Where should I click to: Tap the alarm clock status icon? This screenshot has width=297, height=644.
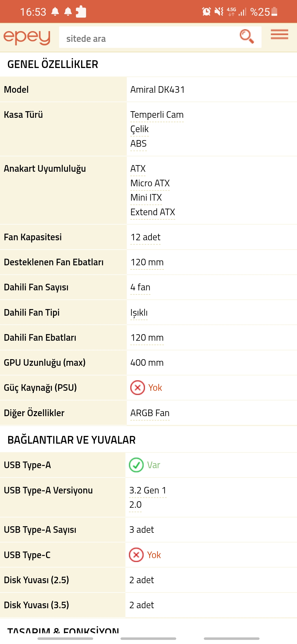coord(206,12)
